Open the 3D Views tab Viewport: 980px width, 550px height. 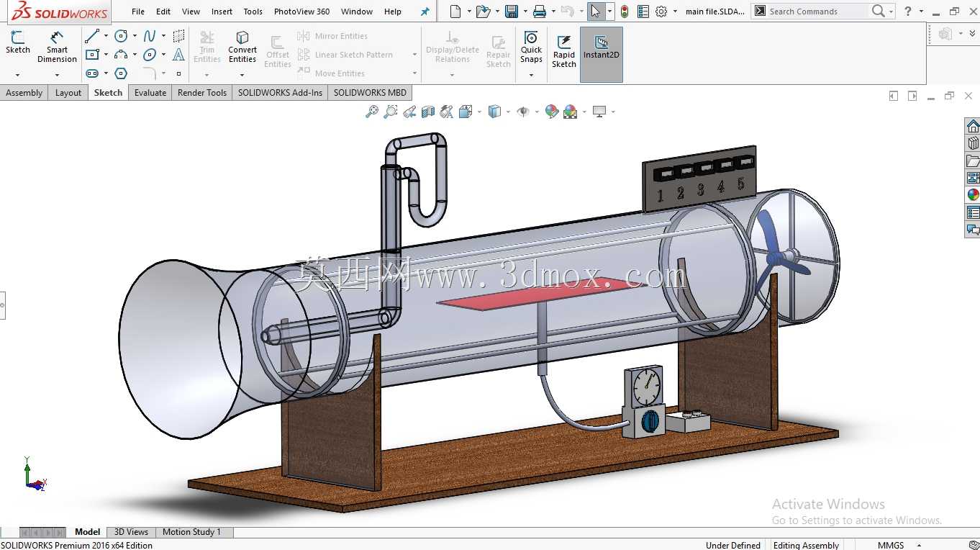point(131,532)
